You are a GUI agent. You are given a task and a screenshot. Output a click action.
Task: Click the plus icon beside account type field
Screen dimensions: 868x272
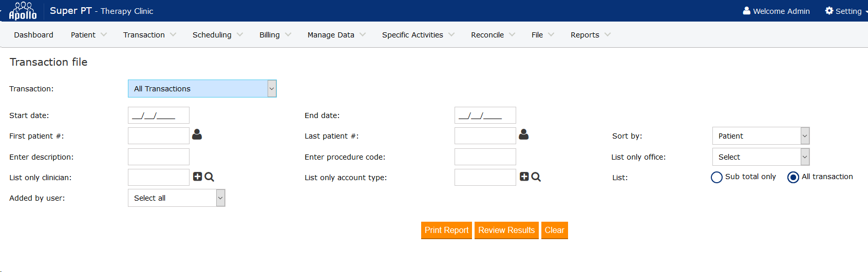pyautogui.click(x=524, y=177)
